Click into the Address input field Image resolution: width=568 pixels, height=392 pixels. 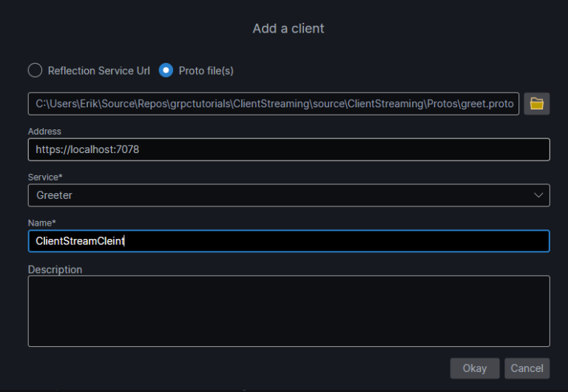click(x=289, y=149)
